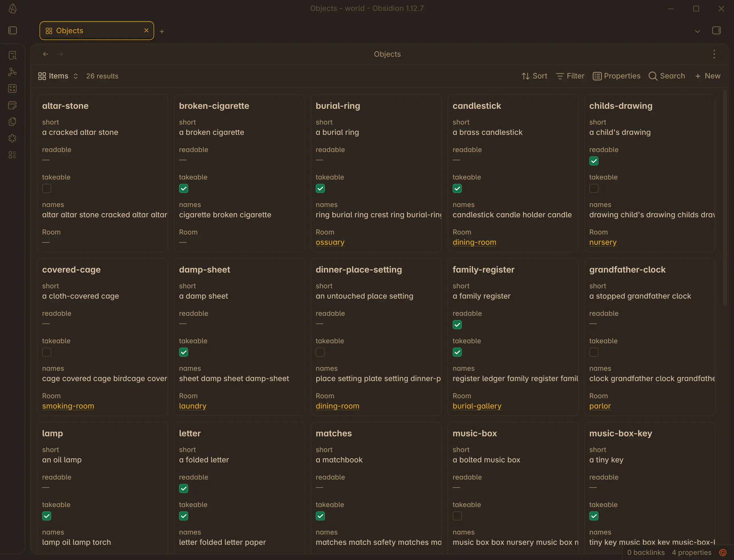Open the more options vertical dots menu
The width and height of the screenshot is (734, 560).
coord(714,54)
